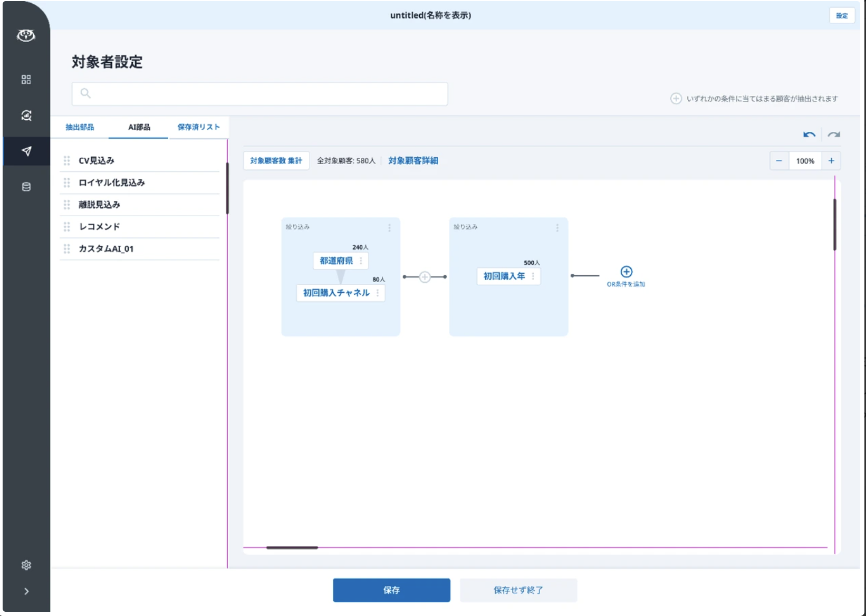
Task: Open the dashboard grid icon in sidebar
Action: click(x=26, y=80)
